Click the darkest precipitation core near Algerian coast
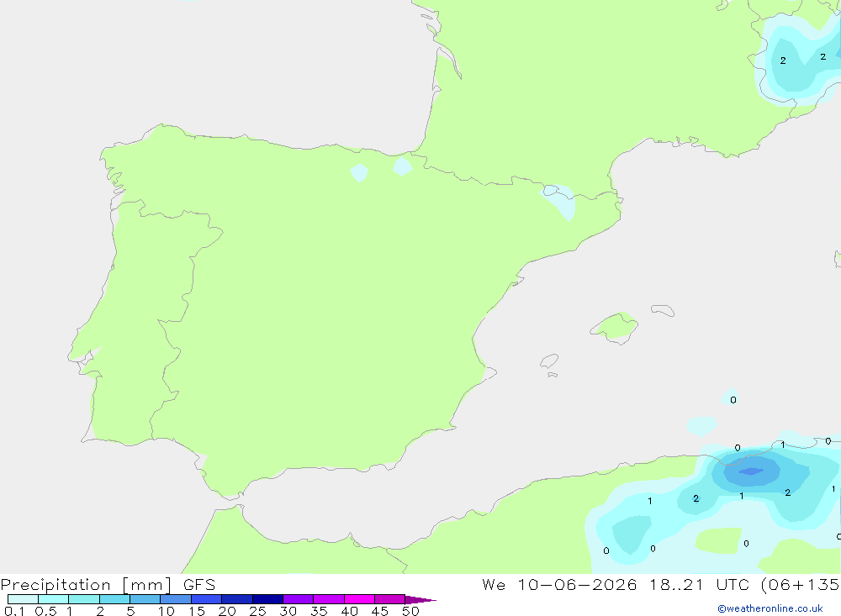This screenshot has width=841, height=616. [751, 471]
